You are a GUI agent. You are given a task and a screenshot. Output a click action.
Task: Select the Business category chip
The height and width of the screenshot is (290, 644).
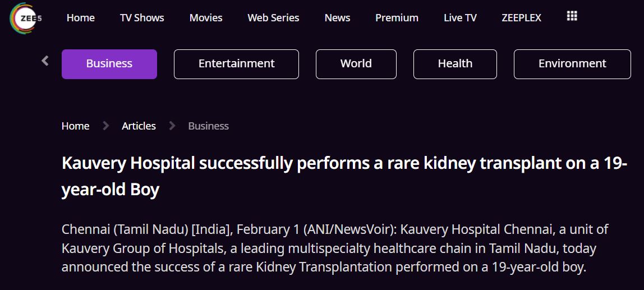pos(109,64)
